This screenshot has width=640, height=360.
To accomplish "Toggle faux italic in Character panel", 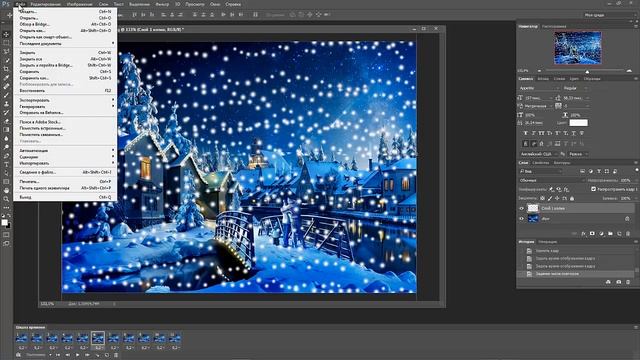I will point(533,133).
